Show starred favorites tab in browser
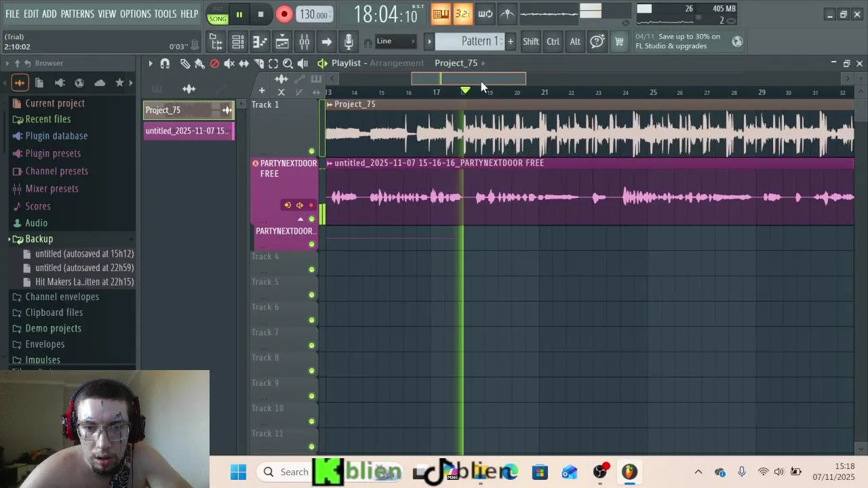 [x=120, y=83]
